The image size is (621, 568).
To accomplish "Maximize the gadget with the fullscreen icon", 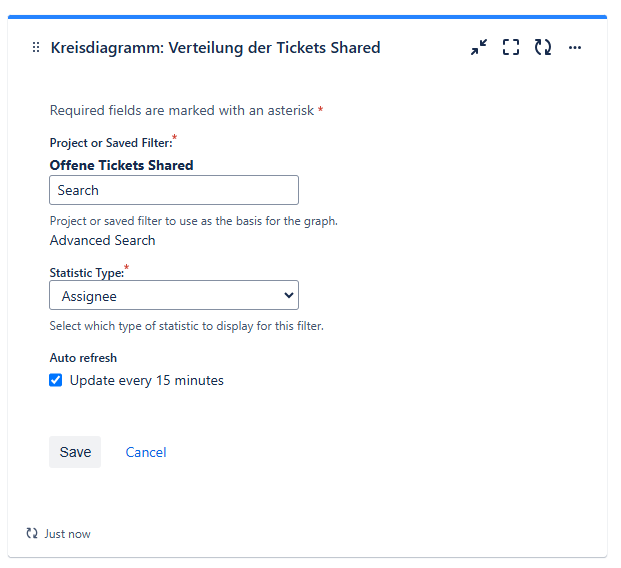I will [511, 47].
